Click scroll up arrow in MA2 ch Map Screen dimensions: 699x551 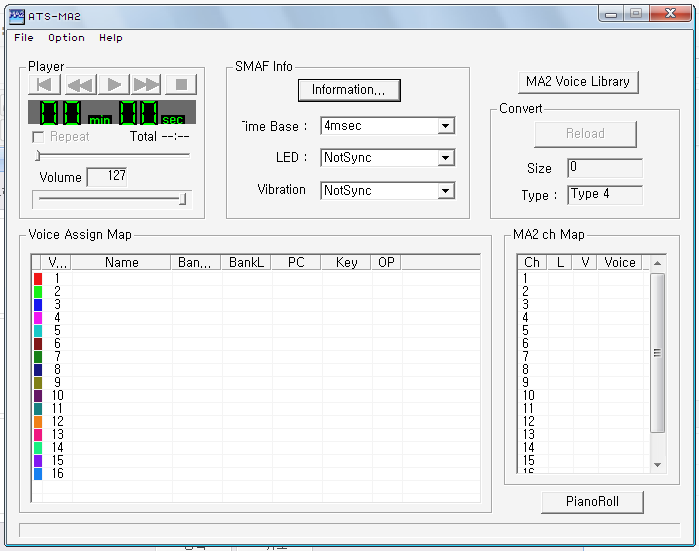pos(657,263)
